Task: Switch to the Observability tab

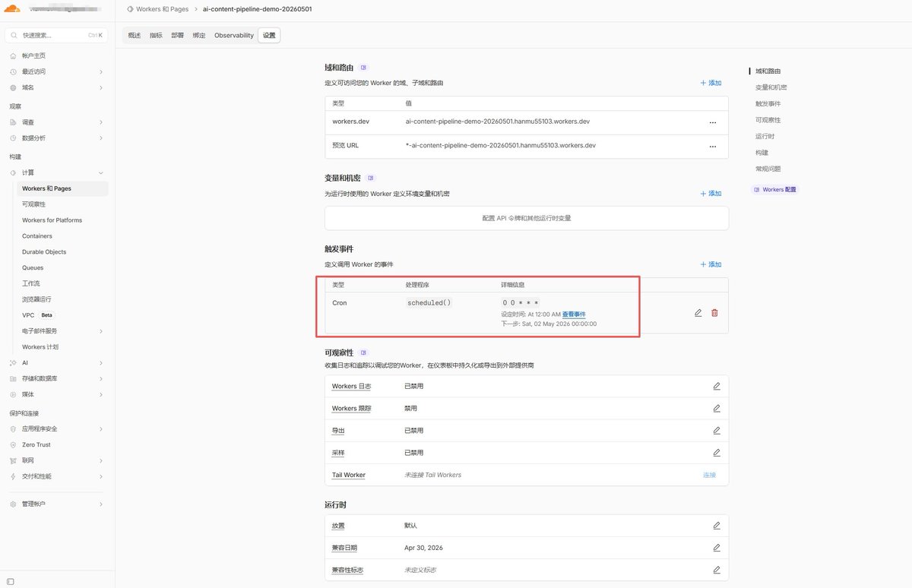Action: click(x=234, y=36)
